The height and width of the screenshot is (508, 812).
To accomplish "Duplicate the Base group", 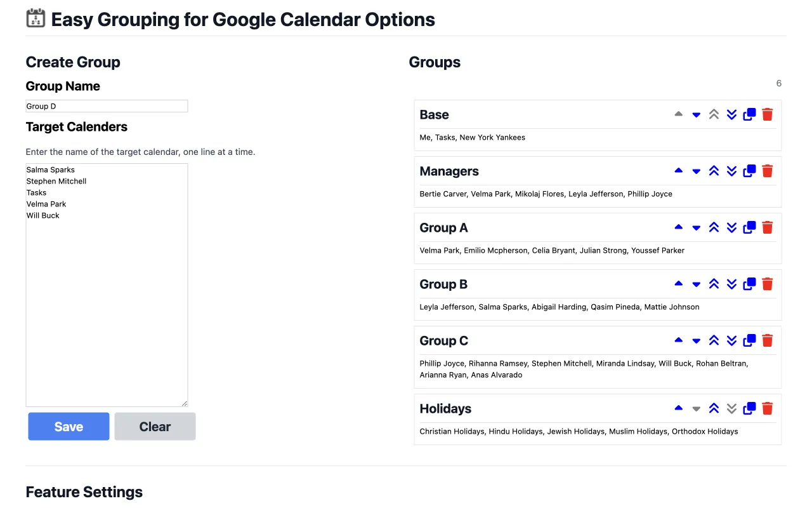I will [x=749, y=114].
